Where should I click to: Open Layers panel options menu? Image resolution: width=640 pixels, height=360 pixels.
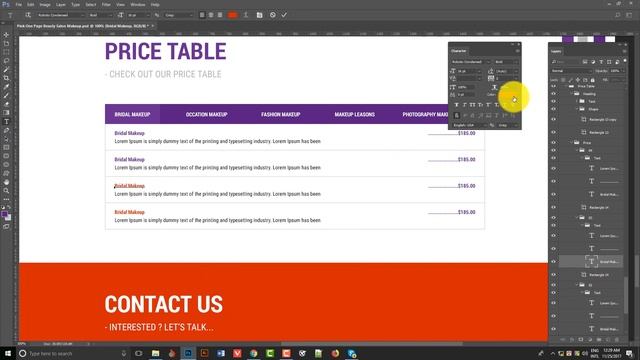tap(624, 51)
